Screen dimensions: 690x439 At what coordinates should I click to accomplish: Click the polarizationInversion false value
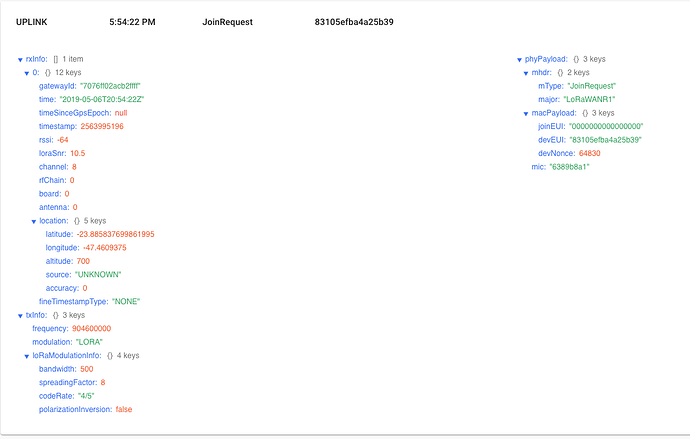124,410
